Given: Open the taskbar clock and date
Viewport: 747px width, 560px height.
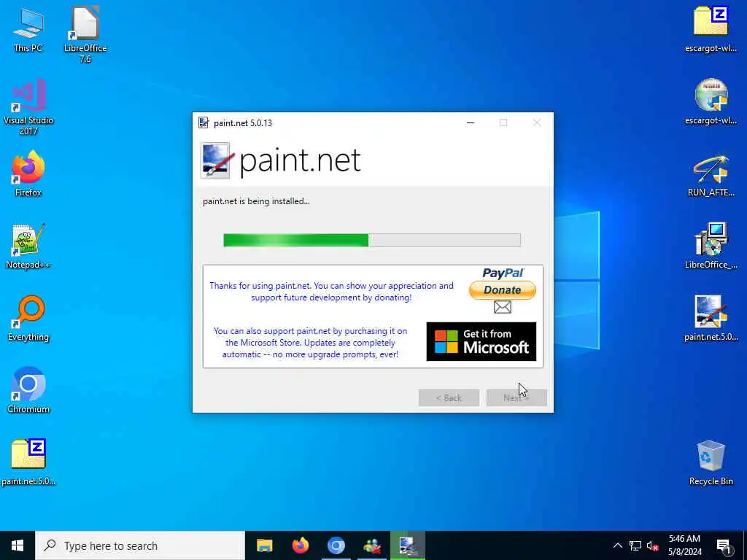Looking at the screenshot, I should pyautogui.click(x=684, y=545).
